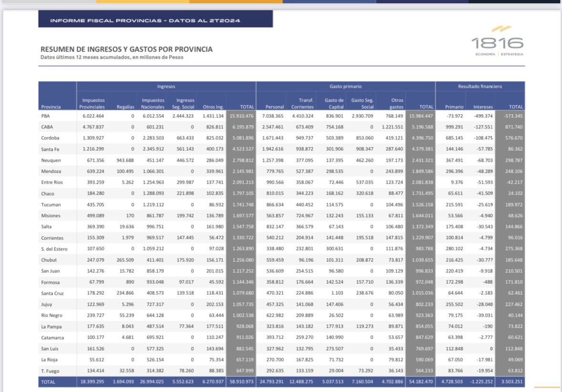
Task: Click the 'Transf. Corrientes' column header
Action: coord(302,103)
